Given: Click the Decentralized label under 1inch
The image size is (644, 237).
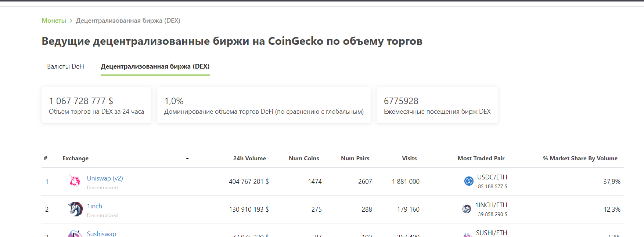Looking at the screenshot, I should pyautogui.click(x=102, y=215).
